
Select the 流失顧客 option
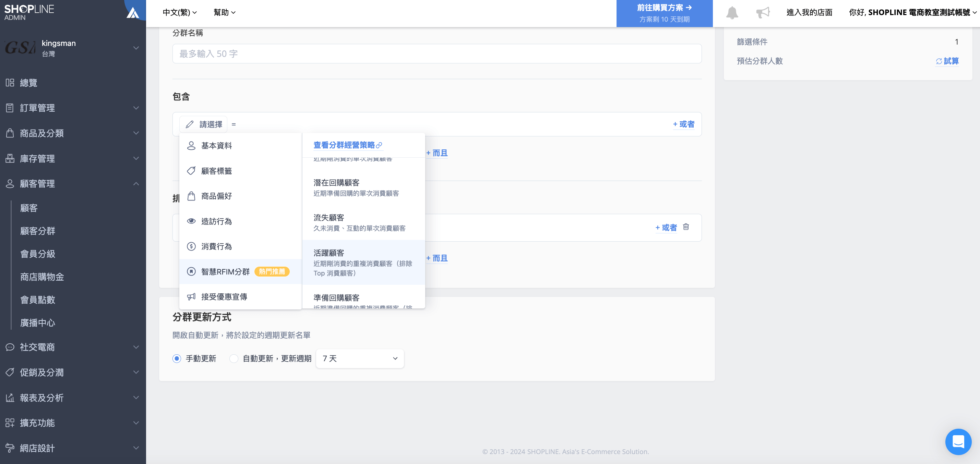(x=363, y=222)
